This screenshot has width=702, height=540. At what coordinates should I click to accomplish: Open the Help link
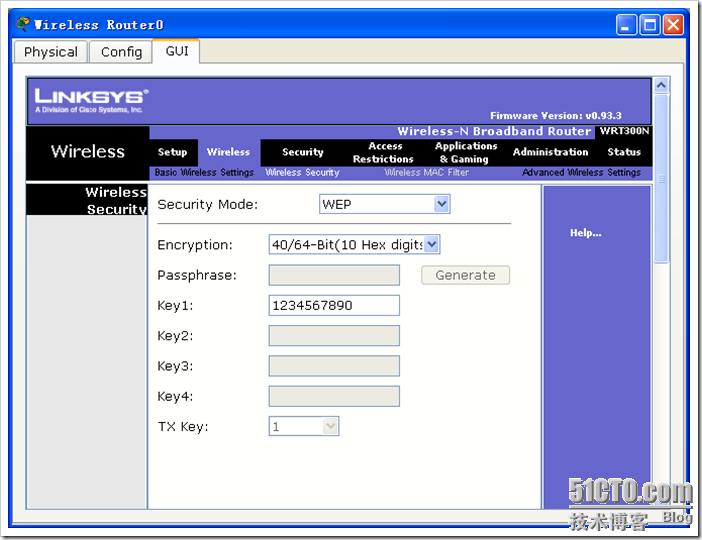click(x=586, y=233)
